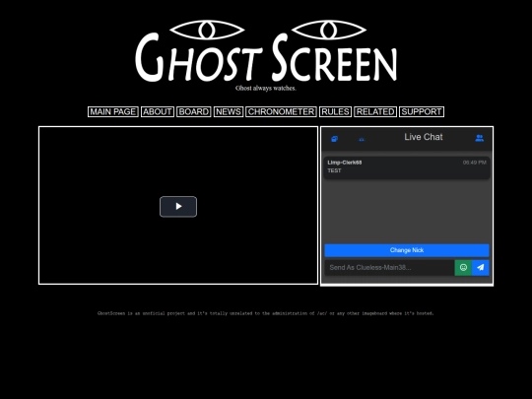Open the CHRONOMETER page

tap(281, 111)
